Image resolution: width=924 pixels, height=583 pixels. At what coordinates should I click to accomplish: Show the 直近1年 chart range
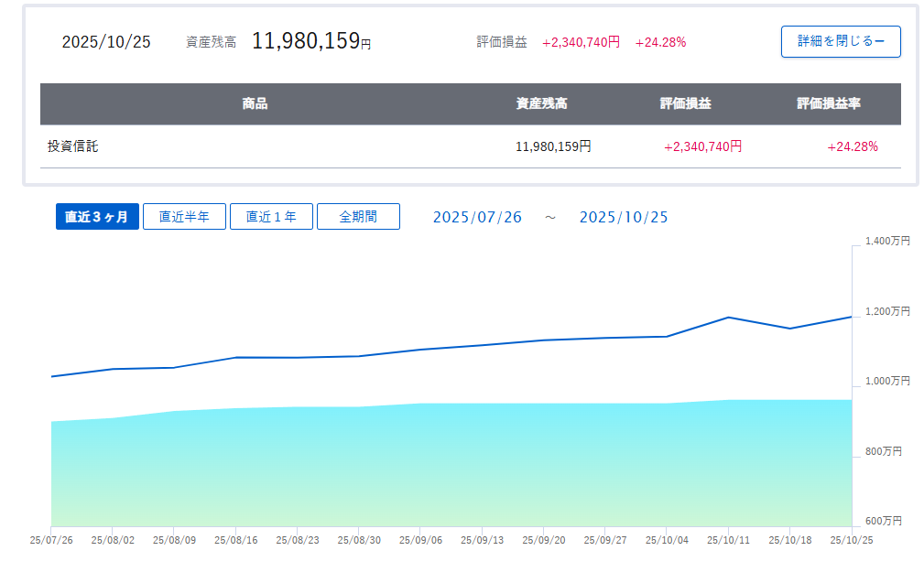point(271,217)
